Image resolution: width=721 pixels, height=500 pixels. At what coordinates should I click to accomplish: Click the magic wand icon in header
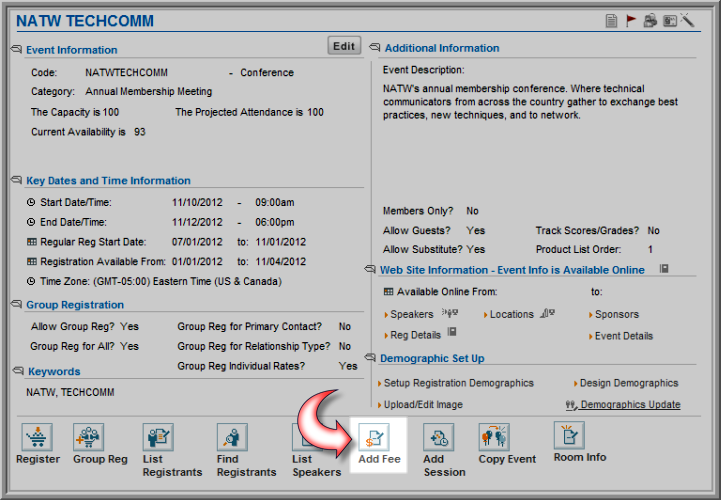(688, 20)
